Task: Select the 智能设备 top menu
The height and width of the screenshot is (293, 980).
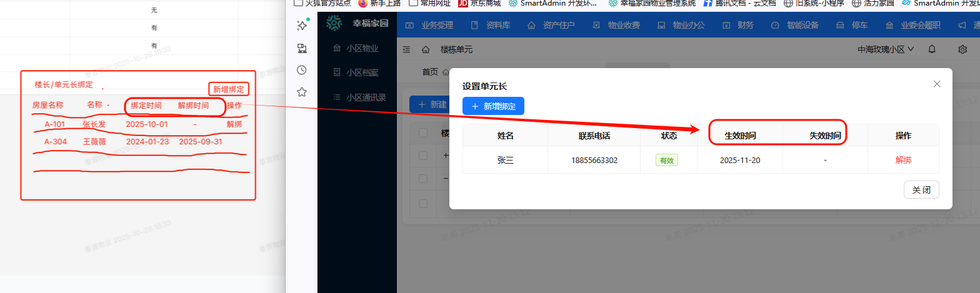Action: coord(796,25)
